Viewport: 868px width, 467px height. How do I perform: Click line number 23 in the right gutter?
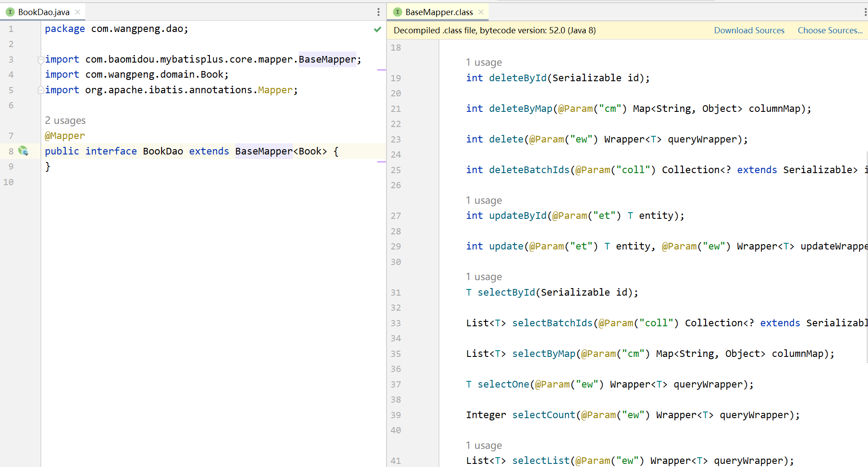(396, 139)
